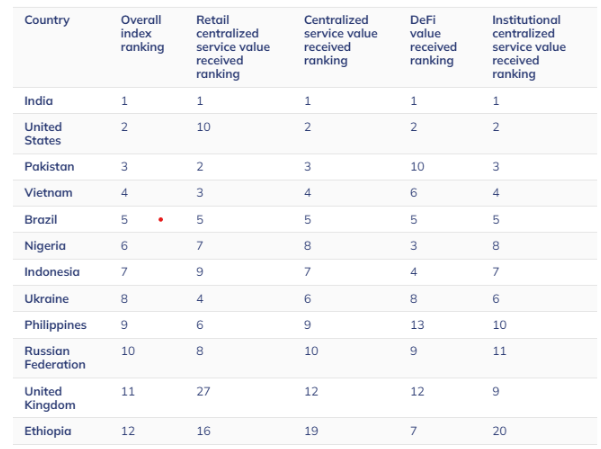Click Retail centralized service value header
The image size is (601, 449).
click(230, 47)
